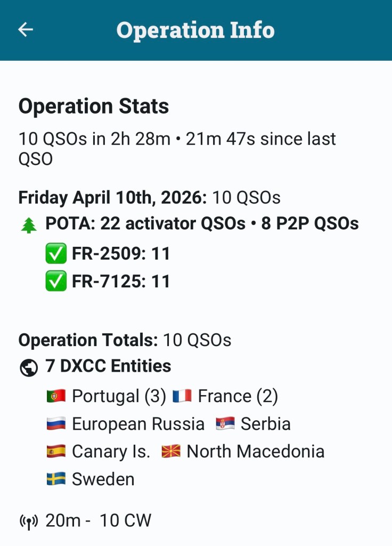Select the FR-2509 park reference

tap(107, 253)
